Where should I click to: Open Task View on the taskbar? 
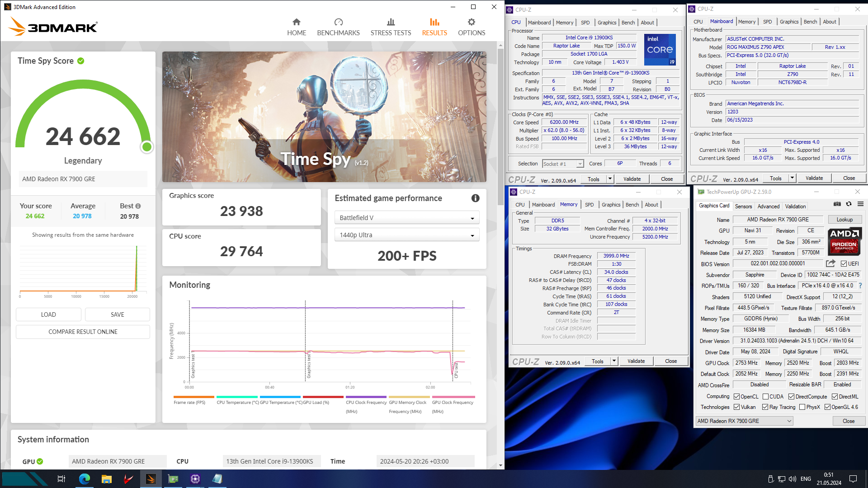coord(61,479)
